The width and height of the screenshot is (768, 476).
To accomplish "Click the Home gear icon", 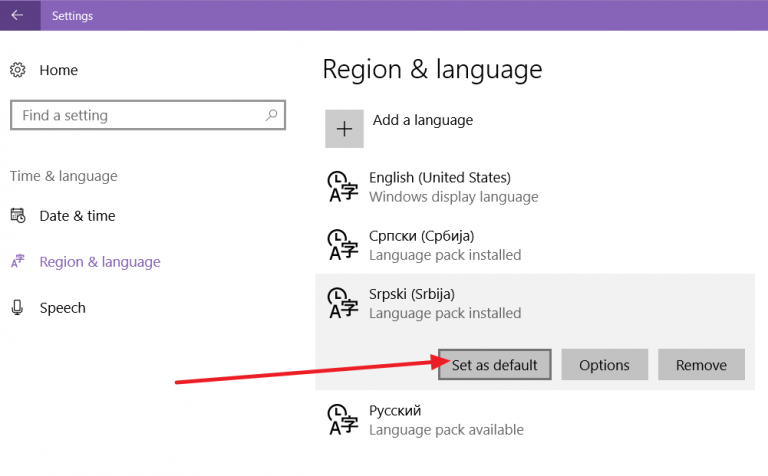I will coord(18,70).
